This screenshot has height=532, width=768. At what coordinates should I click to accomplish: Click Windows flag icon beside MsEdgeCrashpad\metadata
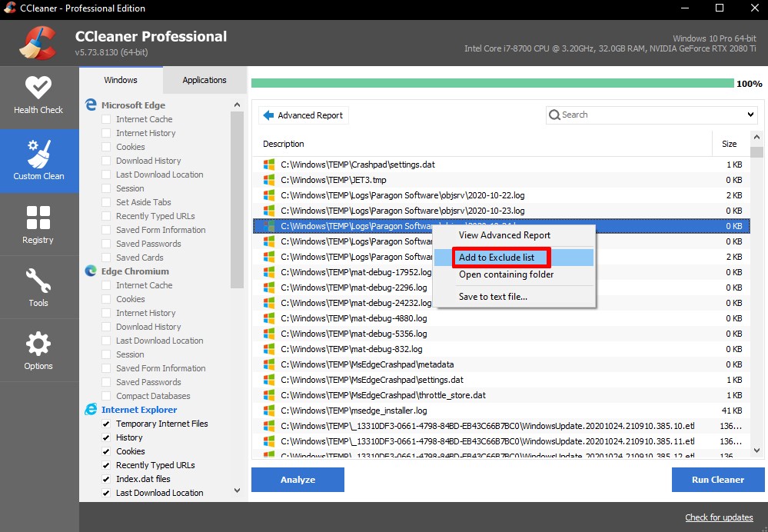coord(269,364)
